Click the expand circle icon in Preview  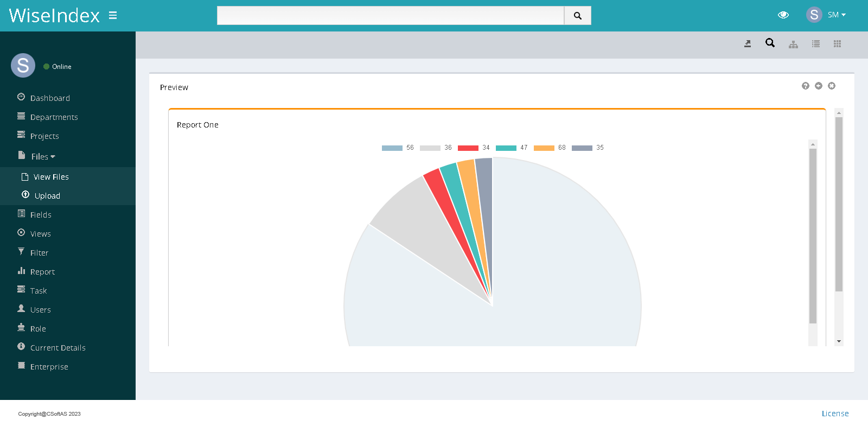832,86
